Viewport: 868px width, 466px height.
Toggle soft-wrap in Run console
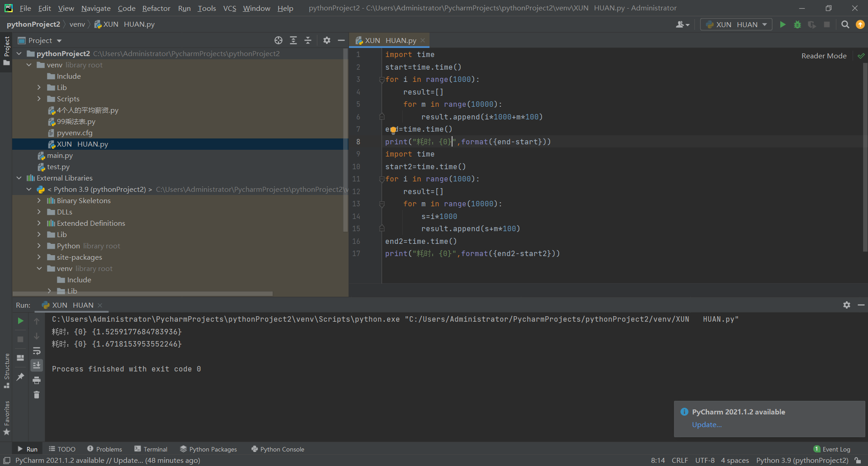(x=37, y=351)
